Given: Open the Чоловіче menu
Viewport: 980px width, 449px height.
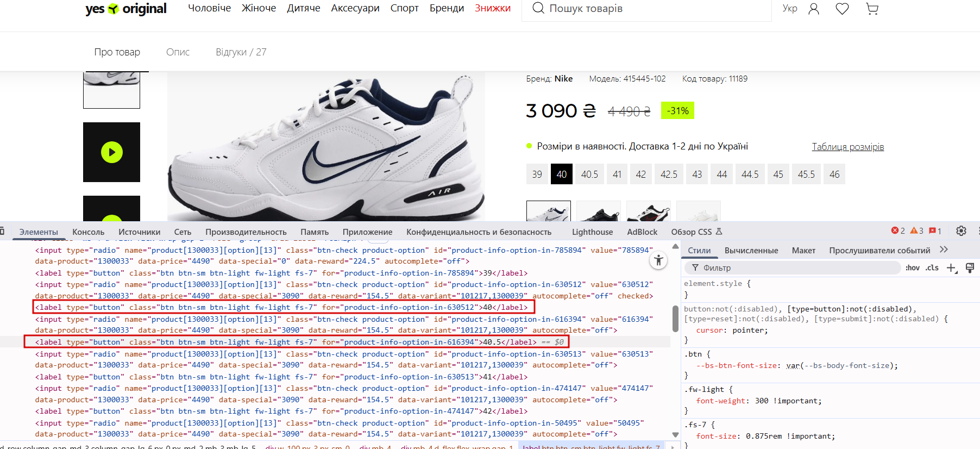Looking at the screenshot, I should tap(209, 8).
